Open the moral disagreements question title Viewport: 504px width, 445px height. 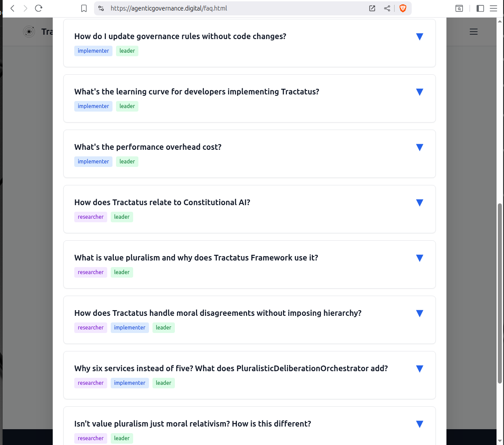click(x=218, y=313)
